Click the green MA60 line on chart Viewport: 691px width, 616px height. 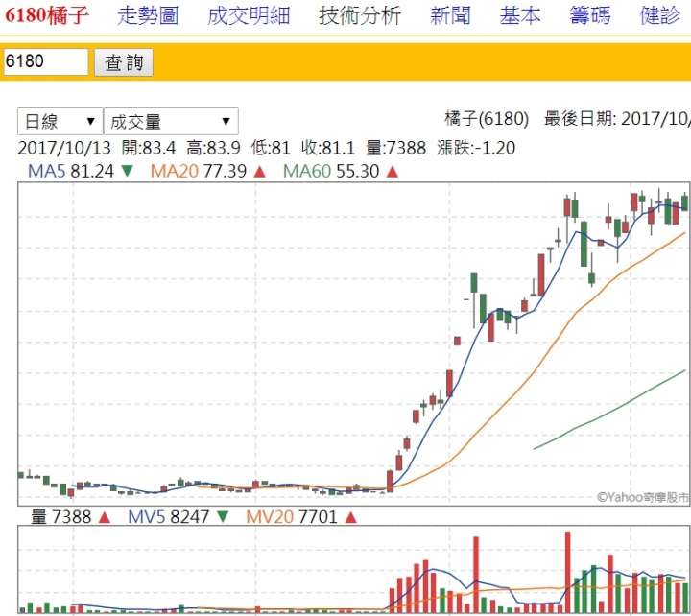[610, 413]
